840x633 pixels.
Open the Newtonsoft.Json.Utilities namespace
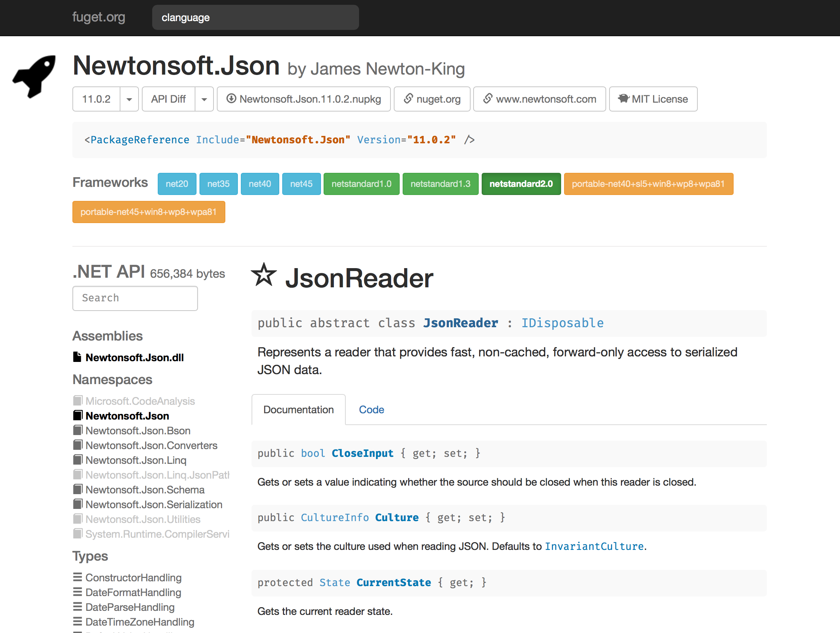[143, 520]
